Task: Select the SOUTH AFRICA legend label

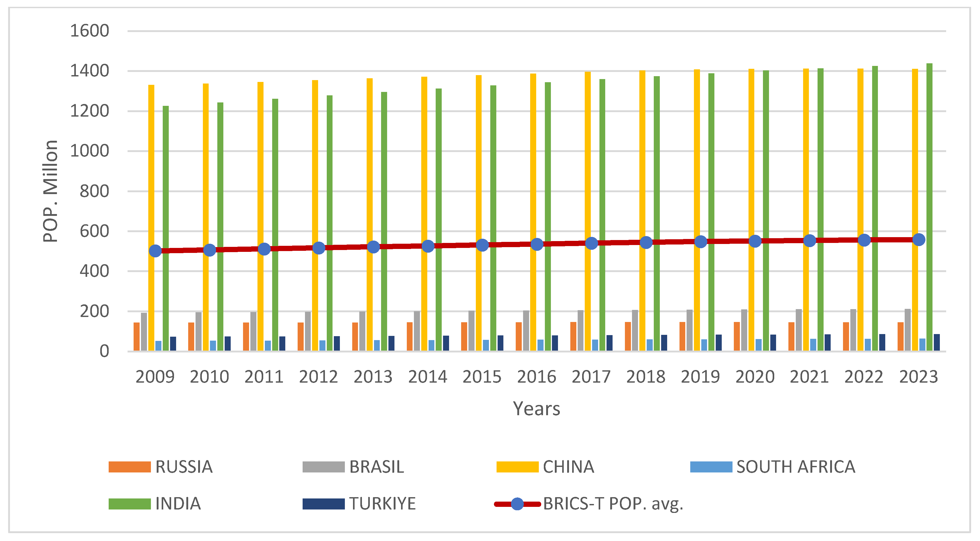Action: pyautogui.click(x=796, y=467)
